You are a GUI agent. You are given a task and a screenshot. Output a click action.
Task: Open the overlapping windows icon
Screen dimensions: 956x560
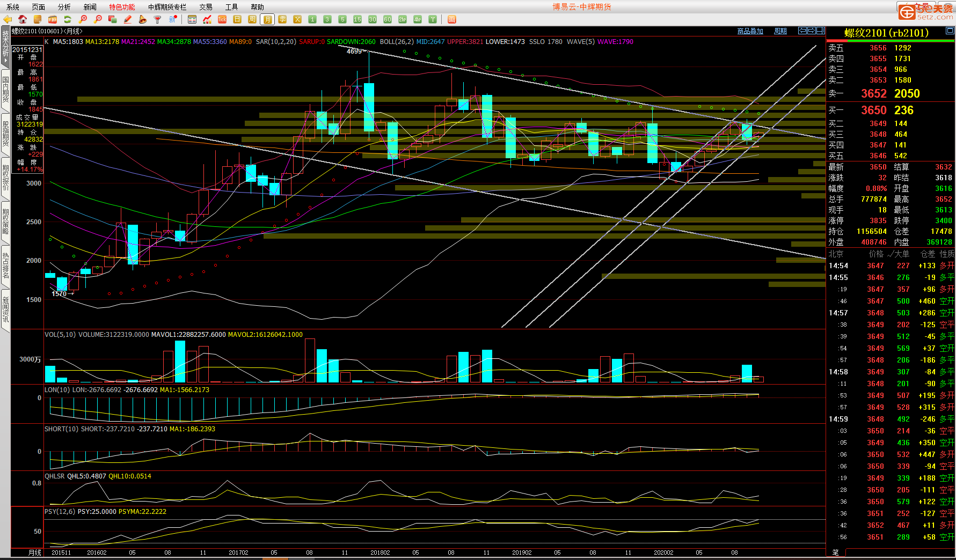[x=113, y=19]
